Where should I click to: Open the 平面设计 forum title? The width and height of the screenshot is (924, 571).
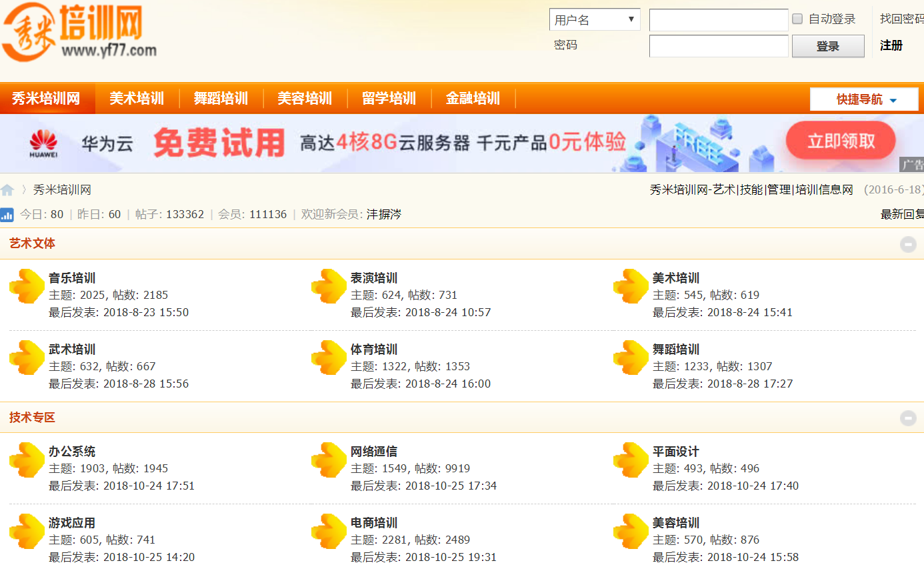coord(676,452)
